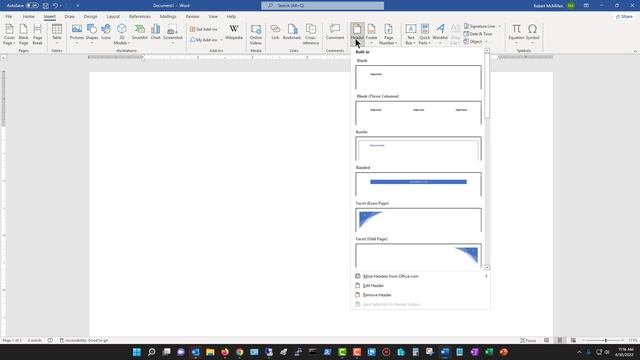This screenshot has height=360, width=640.
Task: Click the Search box in title bar
Action: tap(322, 6)
